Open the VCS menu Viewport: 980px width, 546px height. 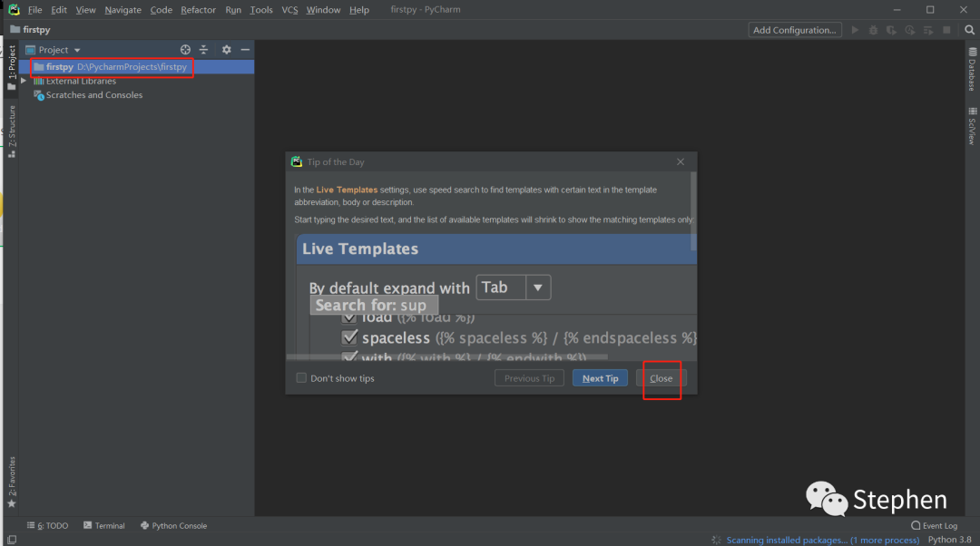click(x=289, y=9)
